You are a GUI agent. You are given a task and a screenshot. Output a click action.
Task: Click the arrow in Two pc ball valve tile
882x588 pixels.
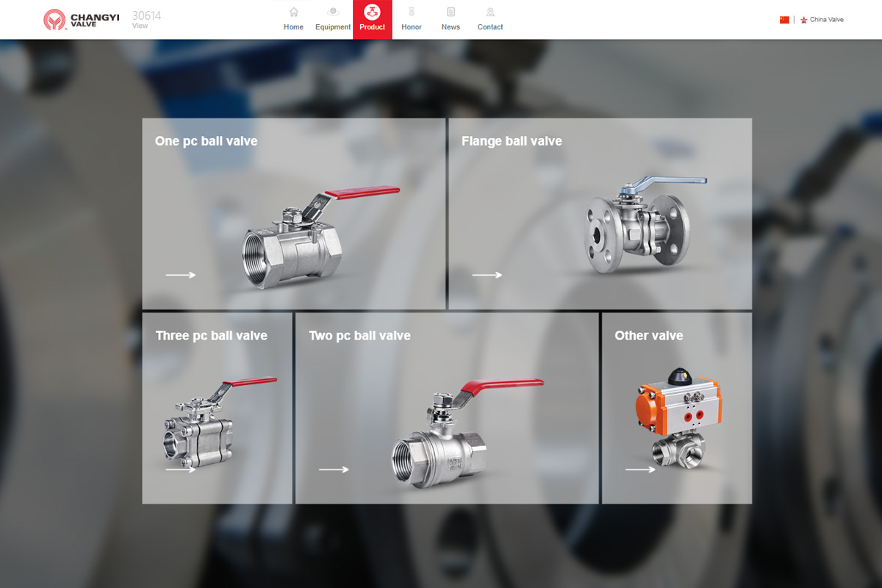pyautogui.click(x=333, y=470)
